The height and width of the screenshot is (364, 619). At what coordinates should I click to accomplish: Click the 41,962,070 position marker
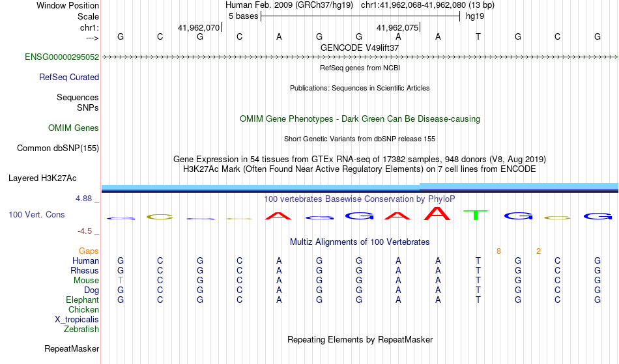[199, 27]
